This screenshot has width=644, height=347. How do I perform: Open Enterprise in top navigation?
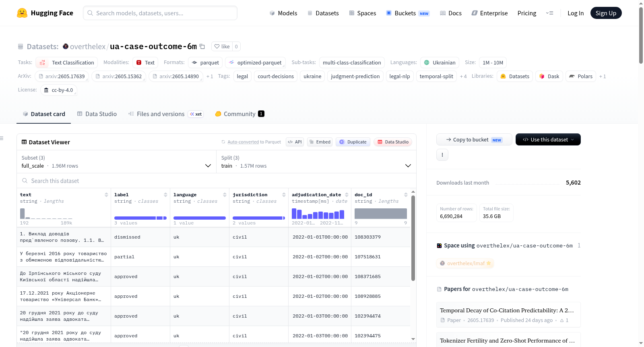[x=490, y=13]
